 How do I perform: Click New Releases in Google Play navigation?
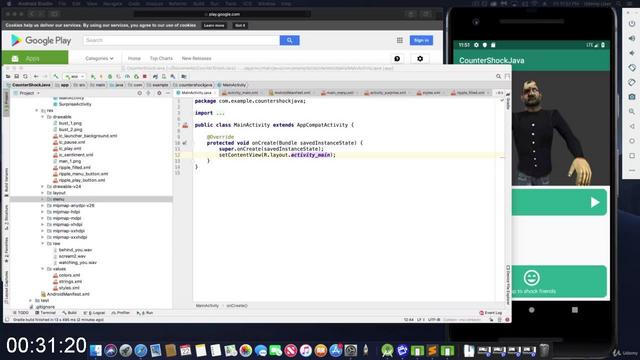(196, 58)
